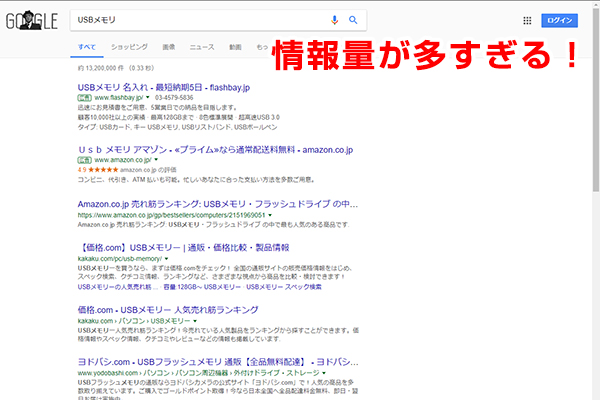The height and width of the screenshot is (400, 600).
Task: Open the Usb メモリ アマゾン amazon.co.jp ad link
Action: pyautogui.click(x=215, y=150)
